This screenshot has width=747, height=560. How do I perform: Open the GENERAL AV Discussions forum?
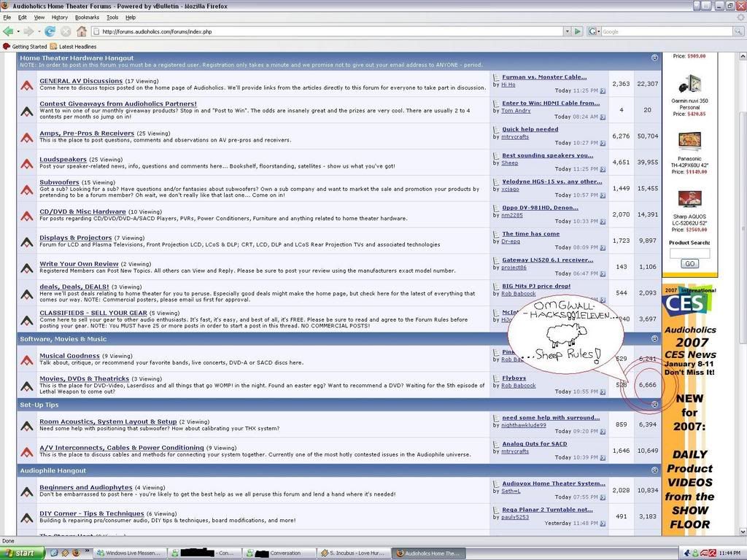point(81,81)
